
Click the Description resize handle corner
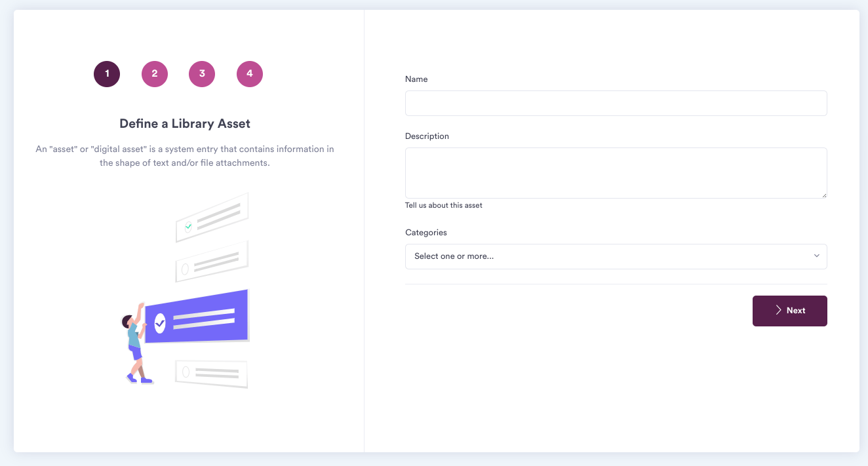pos(823,195)
